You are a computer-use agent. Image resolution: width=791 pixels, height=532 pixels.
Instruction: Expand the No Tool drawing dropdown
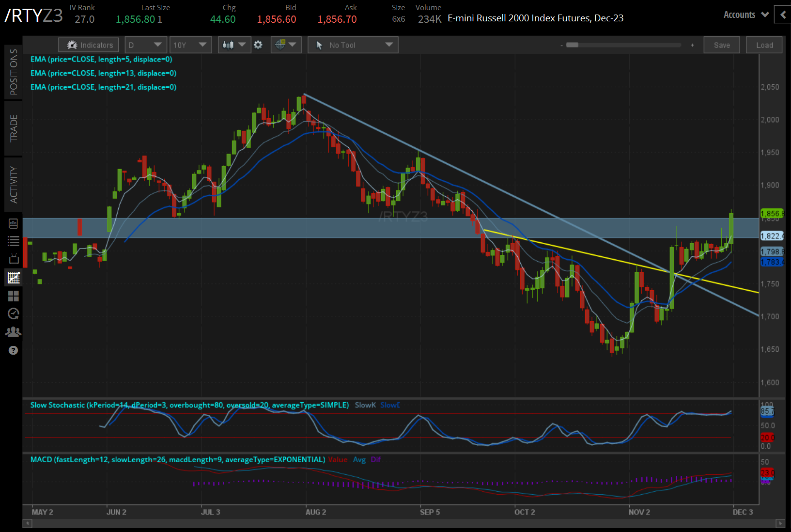pos(353,45)
